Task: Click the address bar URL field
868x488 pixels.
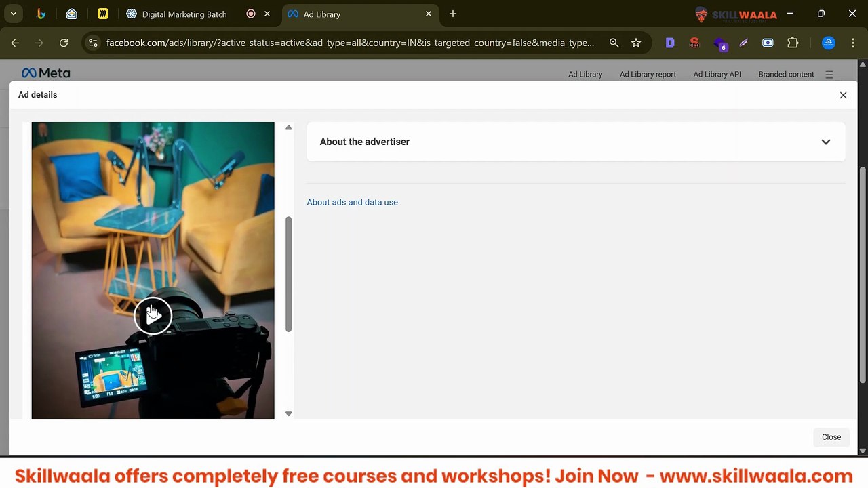Action: pos(350,43)
